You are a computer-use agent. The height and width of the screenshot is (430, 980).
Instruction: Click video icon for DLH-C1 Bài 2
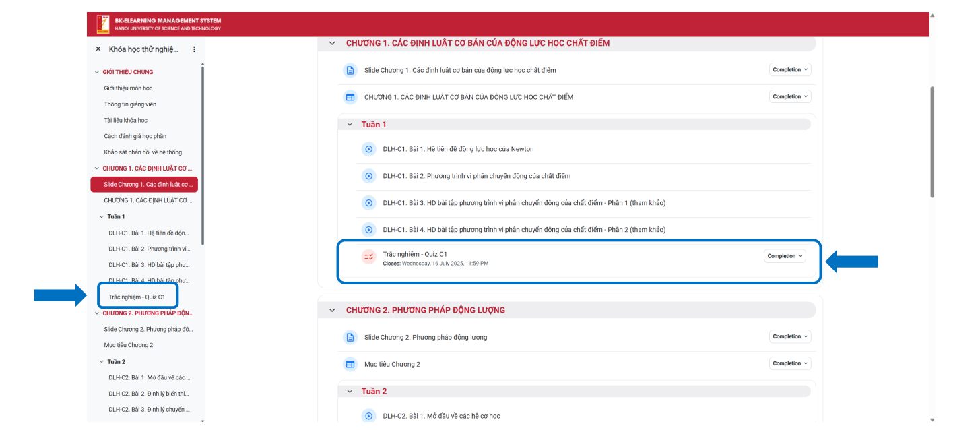pyautogui.click(x=368, y=176)
